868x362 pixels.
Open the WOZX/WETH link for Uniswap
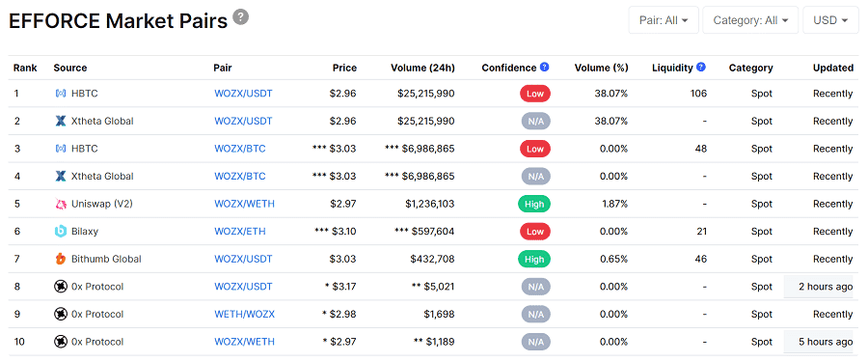coord(244,204)
